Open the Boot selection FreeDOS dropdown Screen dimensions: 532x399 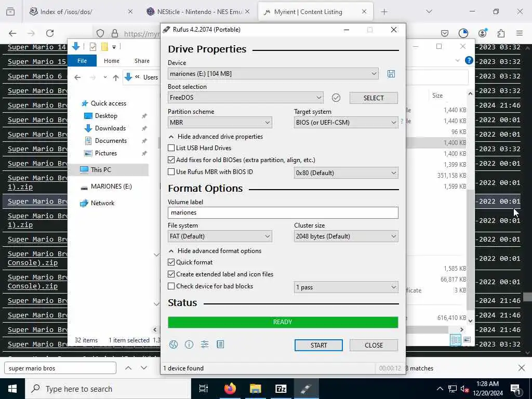click(x=245, y=98)
